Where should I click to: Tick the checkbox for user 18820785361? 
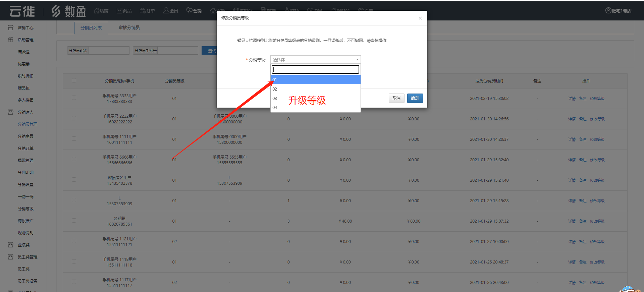74,221
